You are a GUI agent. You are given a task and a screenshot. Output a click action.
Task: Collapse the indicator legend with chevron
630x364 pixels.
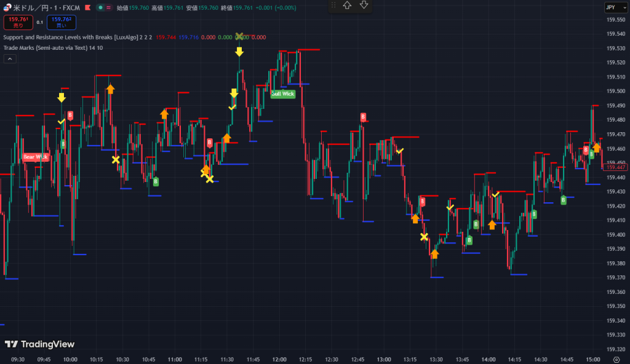tap(10, 59)
